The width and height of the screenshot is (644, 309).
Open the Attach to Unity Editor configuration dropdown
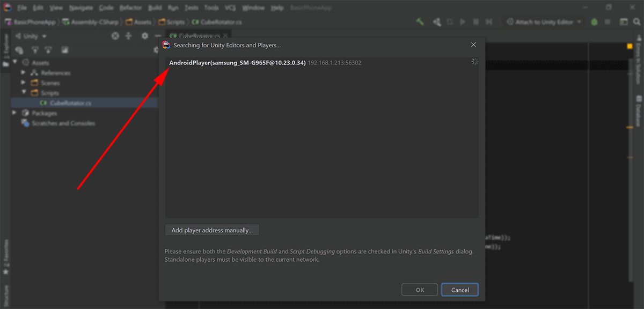pyautogui.click(x=544, y=22)
